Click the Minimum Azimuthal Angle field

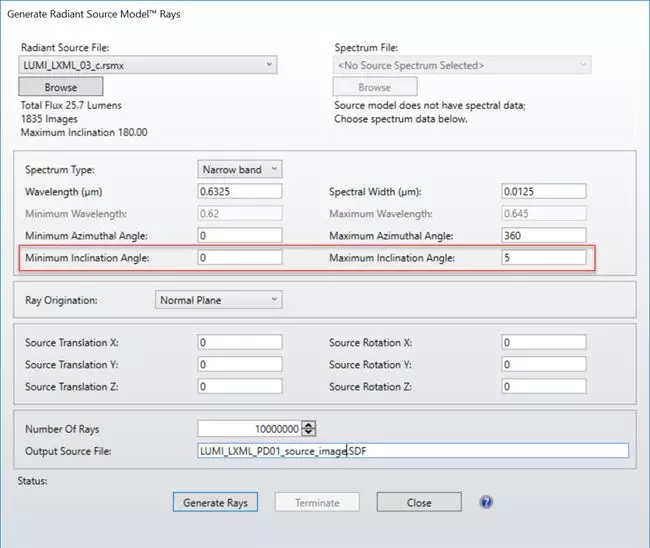click(x=240, y=235)
